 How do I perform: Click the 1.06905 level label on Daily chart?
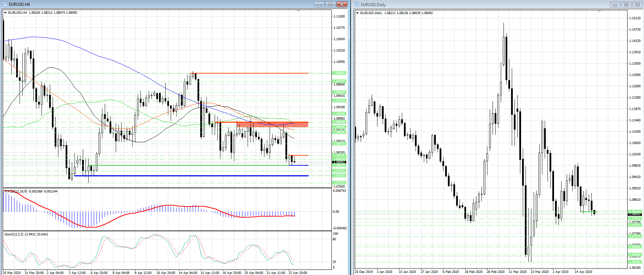point(635,246)
